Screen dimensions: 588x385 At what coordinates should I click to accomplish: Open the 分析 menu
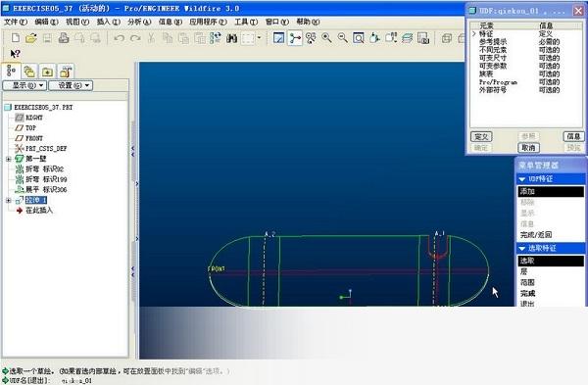[x=139, y=22]
